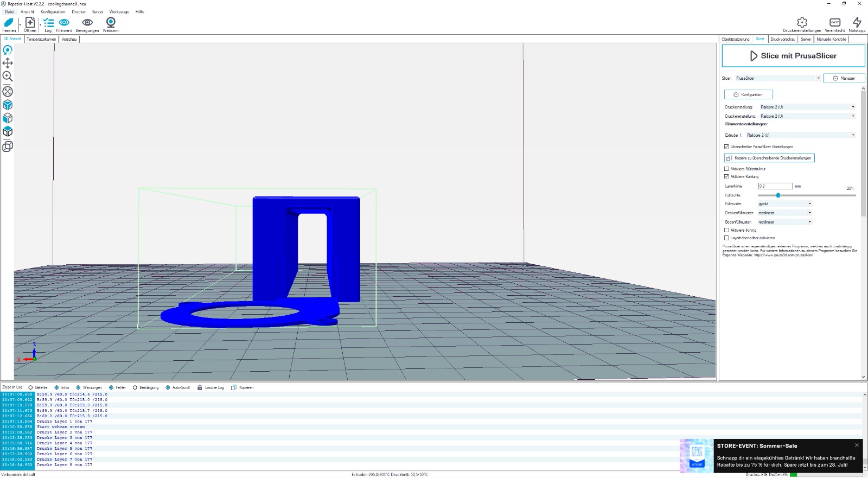This screenshot has width=868, height=478.
Task: Enable Befehle option in log filter
Action: (31, 387)
